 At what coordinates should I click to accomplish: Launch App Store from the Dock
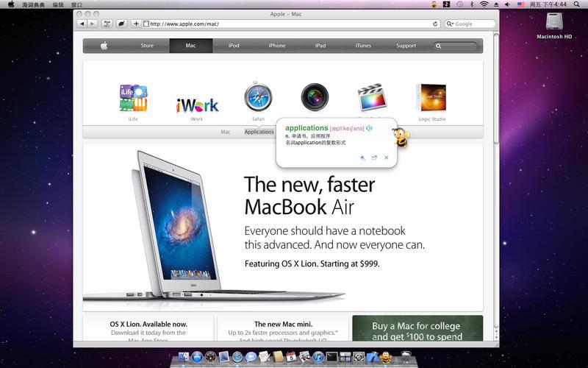point(197,357)
